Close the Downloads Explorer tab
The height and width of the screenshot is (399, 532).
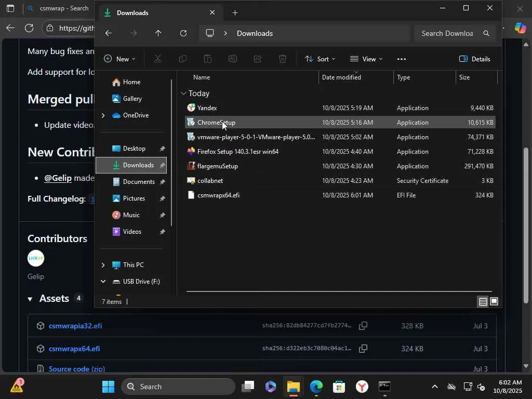(212, 12)
